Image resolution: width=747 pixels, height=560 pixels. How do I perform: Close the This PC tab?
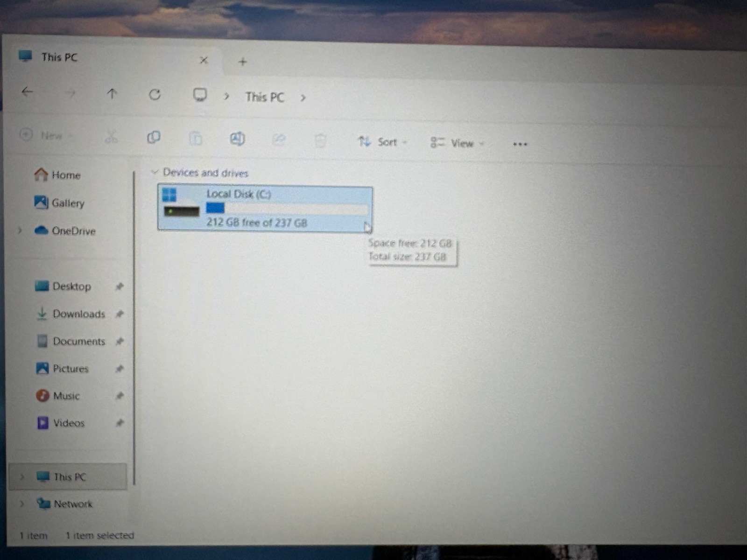click(204, 60)
